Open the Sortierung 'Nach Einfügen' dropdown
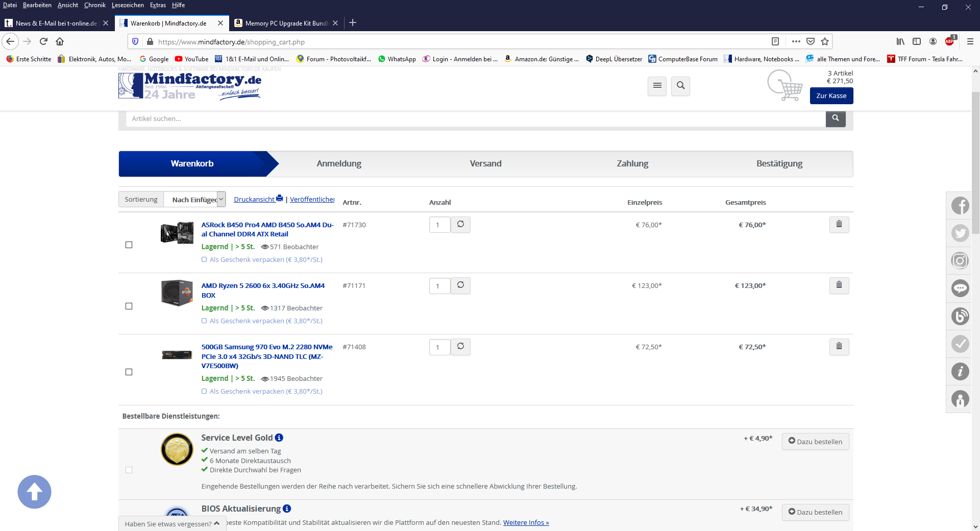Viewport: 980px width, 531px height. click(194, 199)
